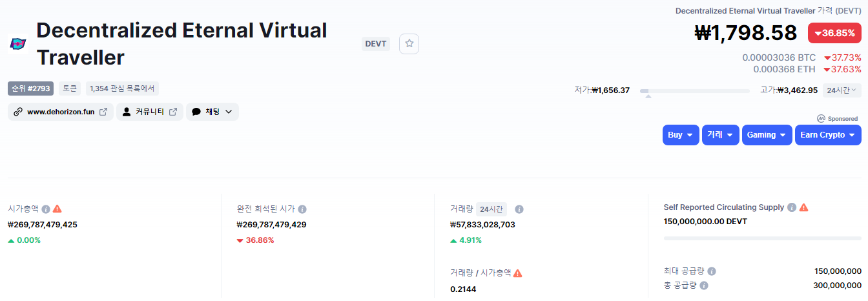868x301 pixels.
Task: Click the Decentralized Eternal Virtual Traveller heading
Action: point(182,44)
